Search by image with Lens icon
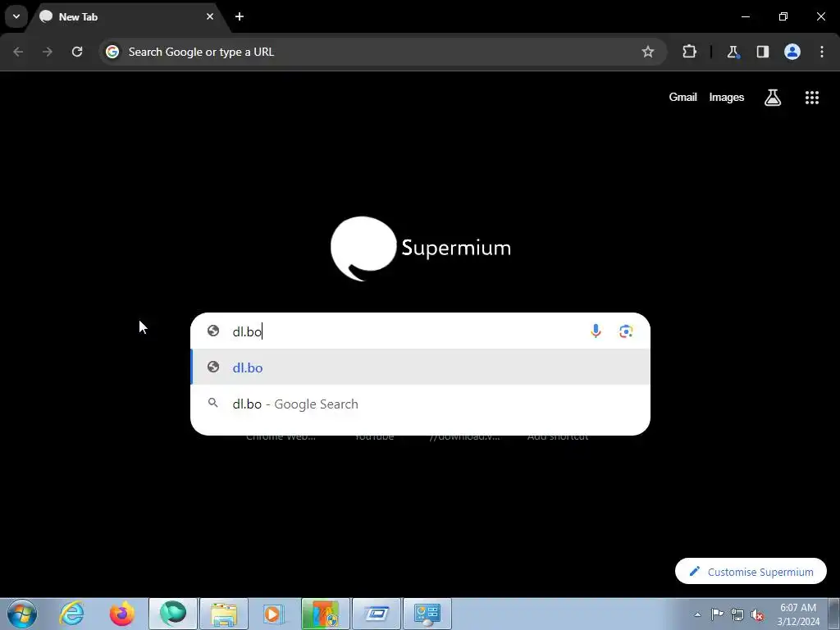 [626, 331]
